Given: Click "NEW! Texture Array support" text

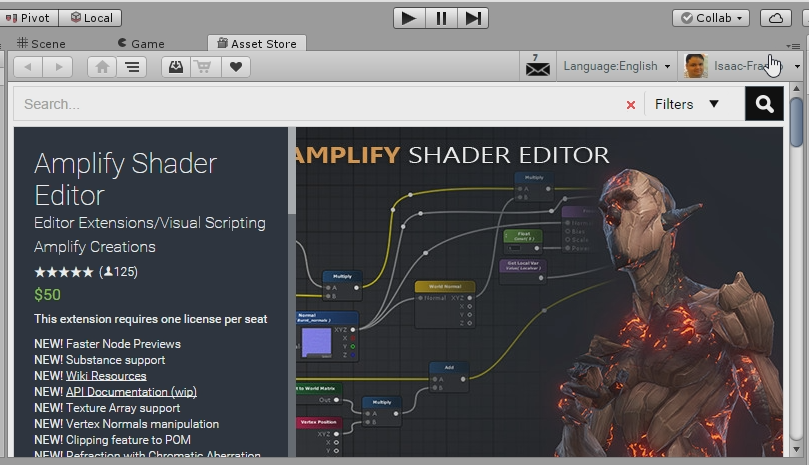Looking at the screenshot, I should (x=107, y=408).
